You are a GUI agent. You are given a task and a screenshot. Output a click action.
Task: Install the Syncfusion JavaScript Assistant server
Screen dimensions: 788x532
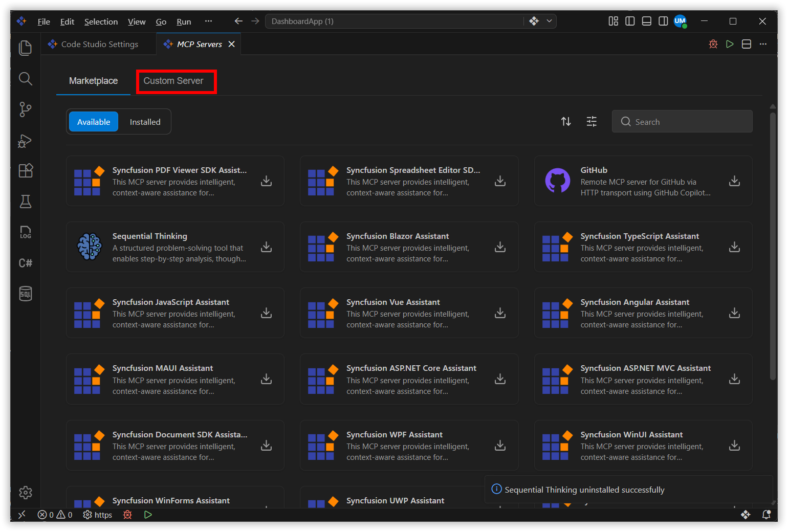click(267, 313)
